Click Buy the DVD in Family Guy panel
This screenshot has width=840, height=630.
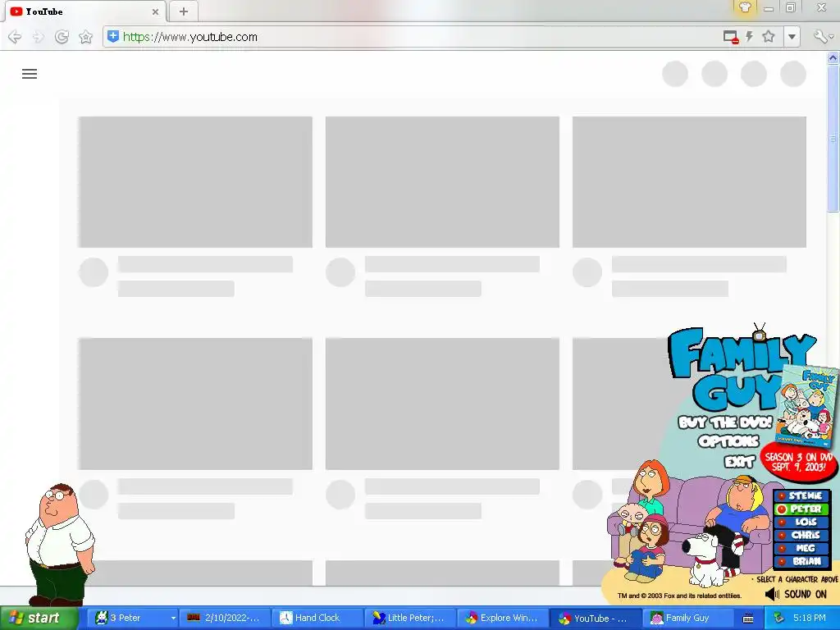725,422
